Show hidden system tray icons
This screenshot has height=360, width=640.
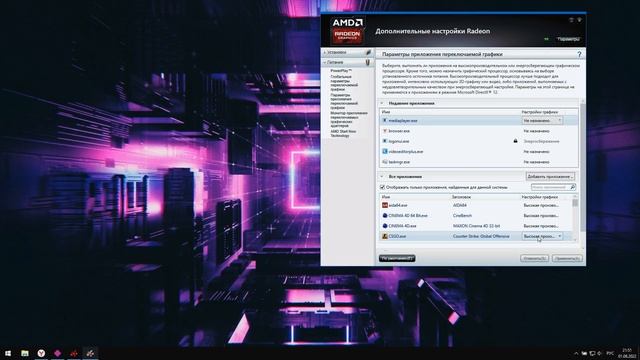click(576, 353)
